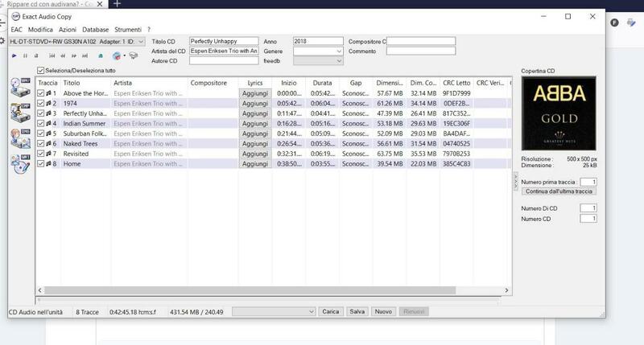This screenshot has height=345, width=644.
Task: Skip to next track button
Action: pyautogui.click(x=86, y=55)
